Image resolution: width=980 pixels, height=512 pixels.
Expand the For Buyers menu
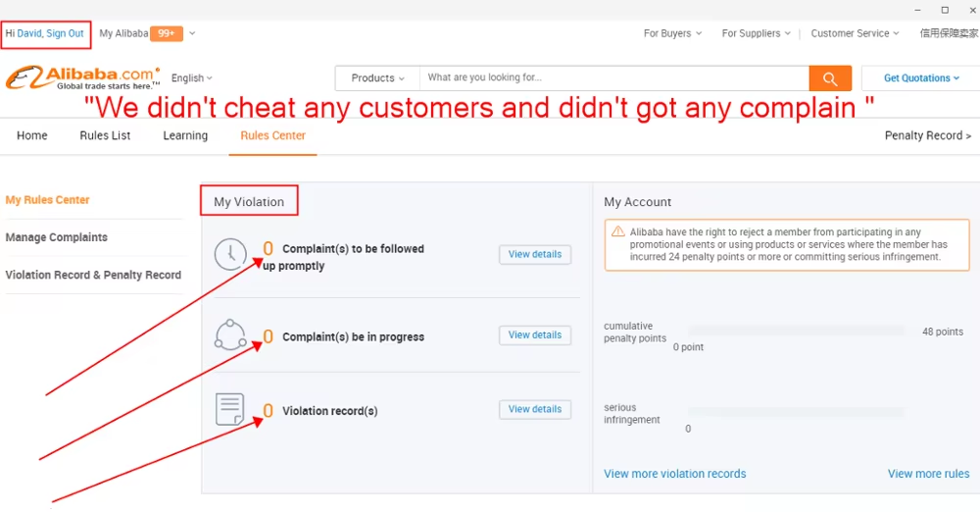point(672,33)
